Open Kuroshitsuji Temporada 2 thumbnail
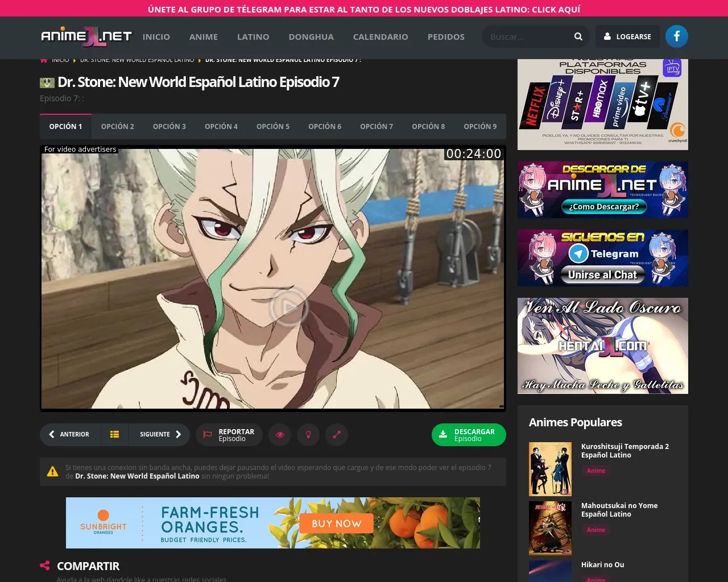This screenshot has width=728, height=582. [x=550, y=469]
